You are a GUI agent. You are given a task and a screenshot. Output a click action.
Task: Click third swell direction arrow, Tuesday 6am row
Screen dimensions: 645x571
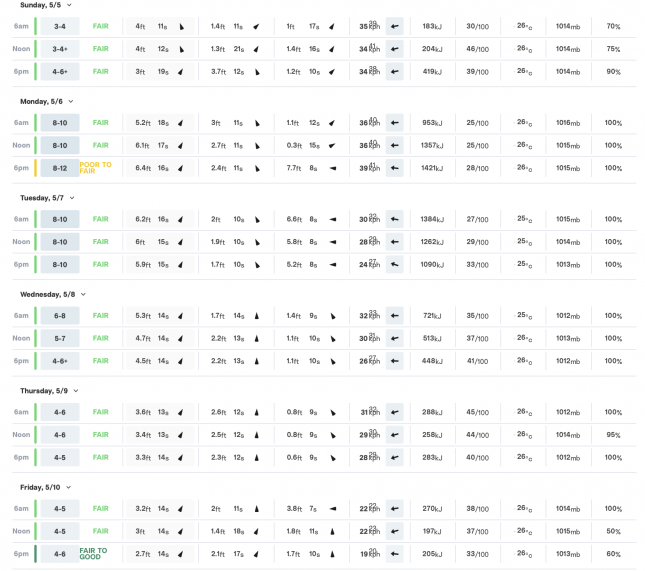[333, 219]
